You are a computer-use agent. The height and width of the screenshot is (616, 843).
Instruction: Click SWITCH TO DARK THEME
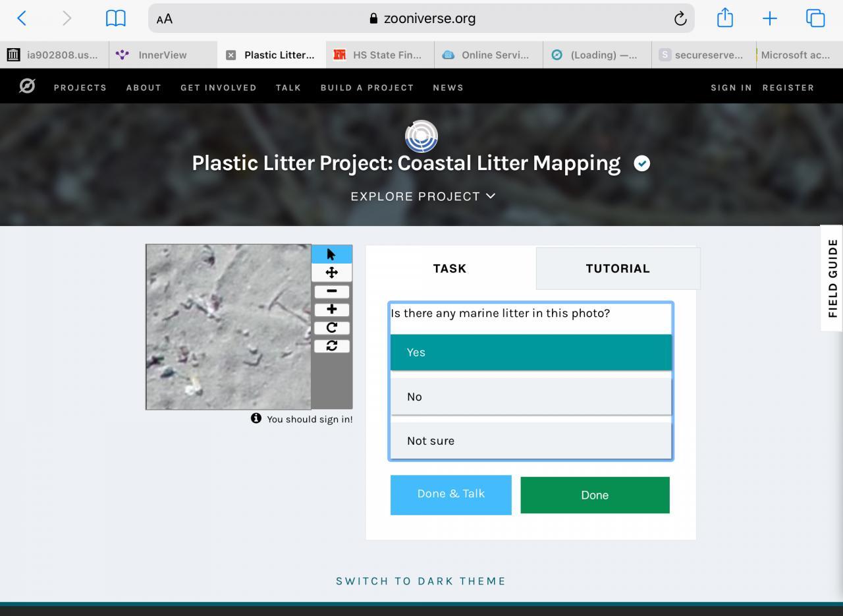tap(421, 581)
